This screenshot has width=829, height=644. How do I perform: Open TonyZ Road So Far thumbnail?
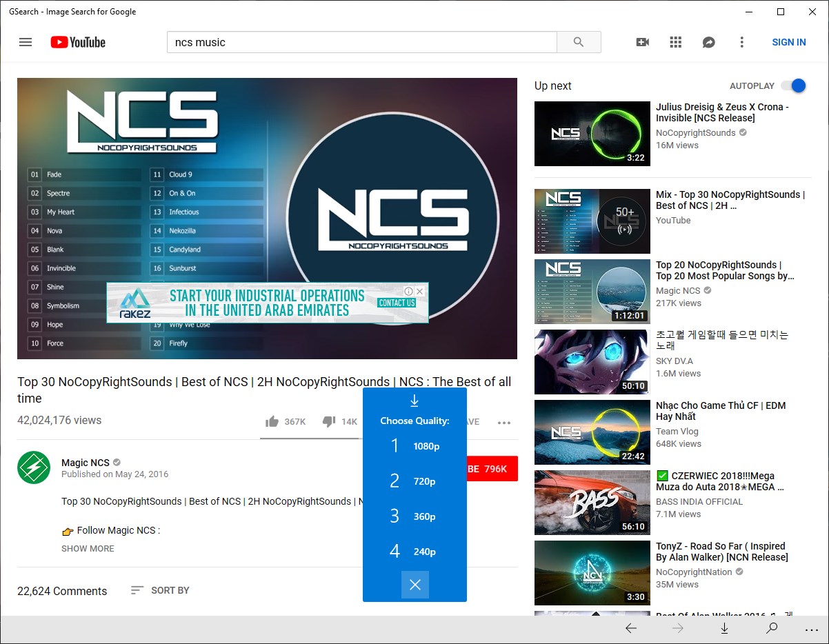(x=592, y=573)
